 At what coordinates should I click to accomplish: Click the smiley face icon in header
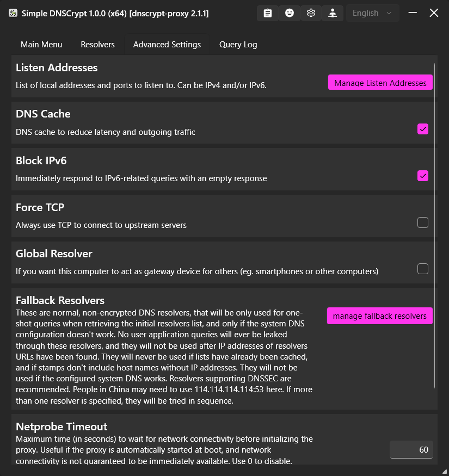click(x=289, y=13)
